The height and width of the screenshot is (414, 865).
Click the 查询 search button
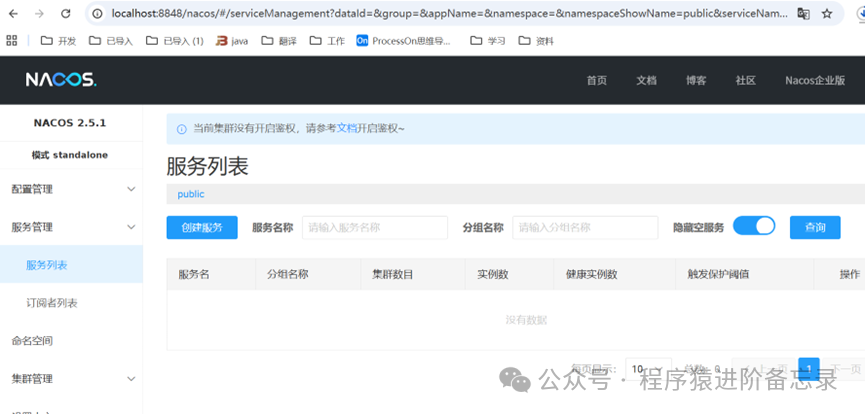815,228
